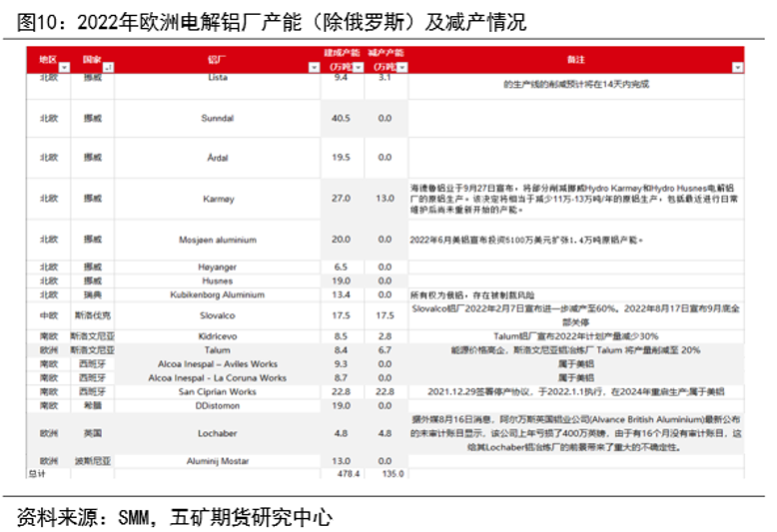Click the Lochaber smelter cell

pyautogui.click(x=217, y=433)
